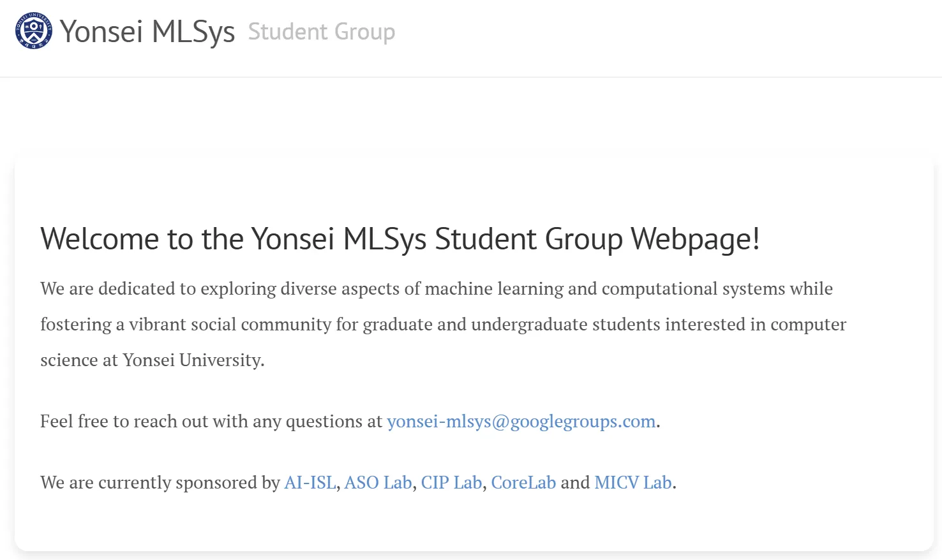Open the AI-ISL sponsor link
The image size is (942, 560).
pos(310,483)
